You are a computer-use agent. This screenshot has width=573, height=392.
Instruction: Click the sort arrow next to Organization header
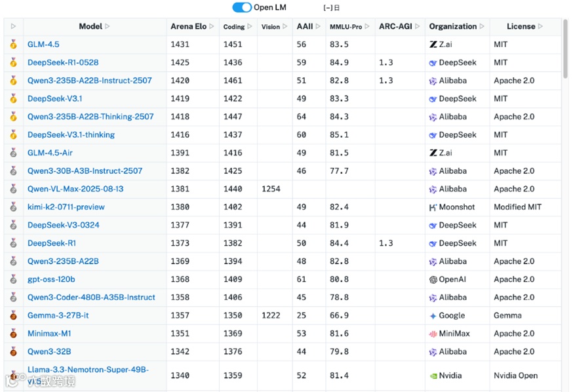[x=482, y=26]
